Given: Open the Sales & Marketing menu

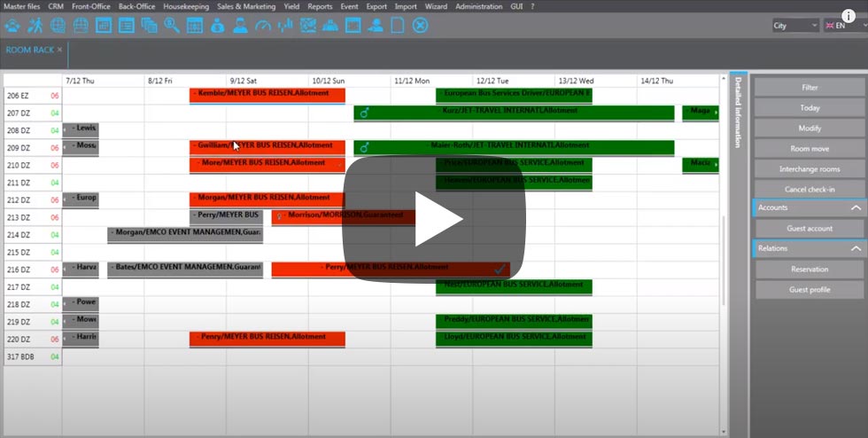Looking at the screenshot, I should point(246,7).
